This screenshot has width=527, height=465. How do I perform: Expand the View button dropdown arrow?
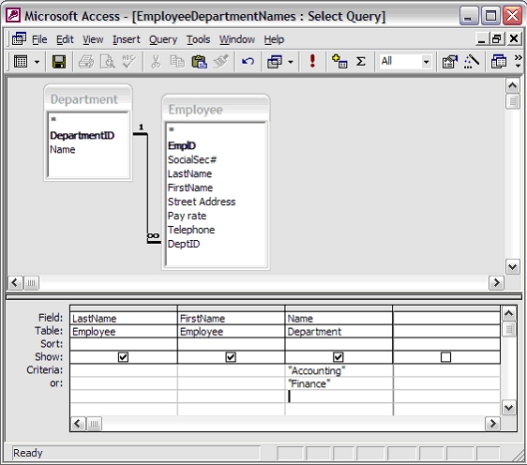pyautogui.click(x=37, y=62)
